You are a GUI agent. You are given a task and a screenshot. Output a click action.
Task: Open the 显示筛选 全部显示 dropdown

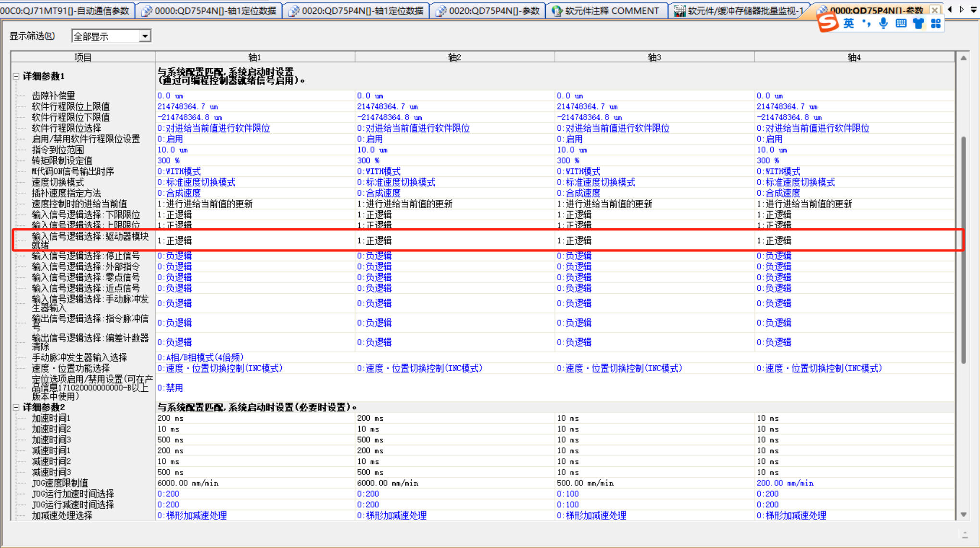click(x=145, y=36)
